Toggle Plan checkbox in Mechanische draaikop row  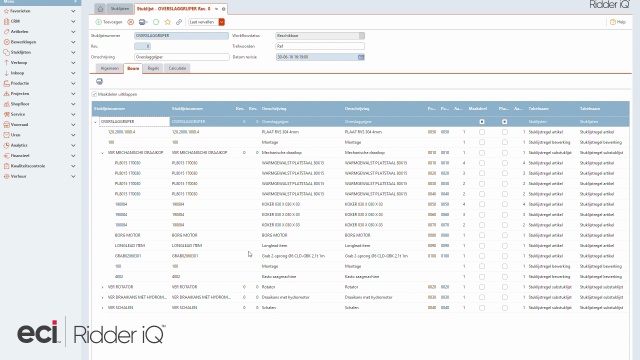click(x=505, y=153)
